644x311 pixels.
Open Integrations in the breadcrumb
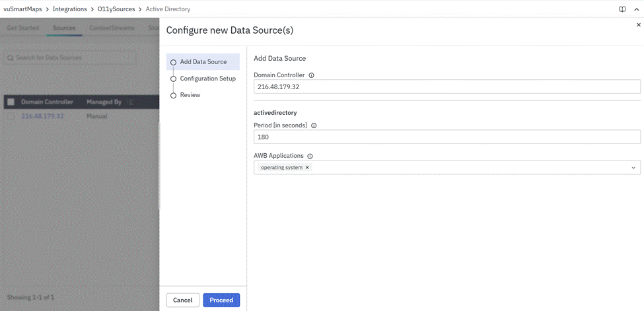70,9
